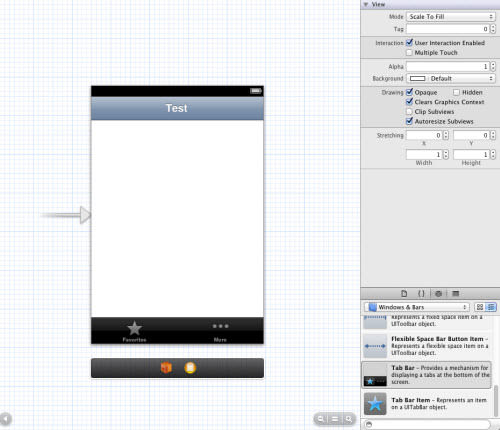The height and width of the screenshot is (430, 500).
Task: Select Fixed Space Bar Button Item object
Action: point(426,321)
